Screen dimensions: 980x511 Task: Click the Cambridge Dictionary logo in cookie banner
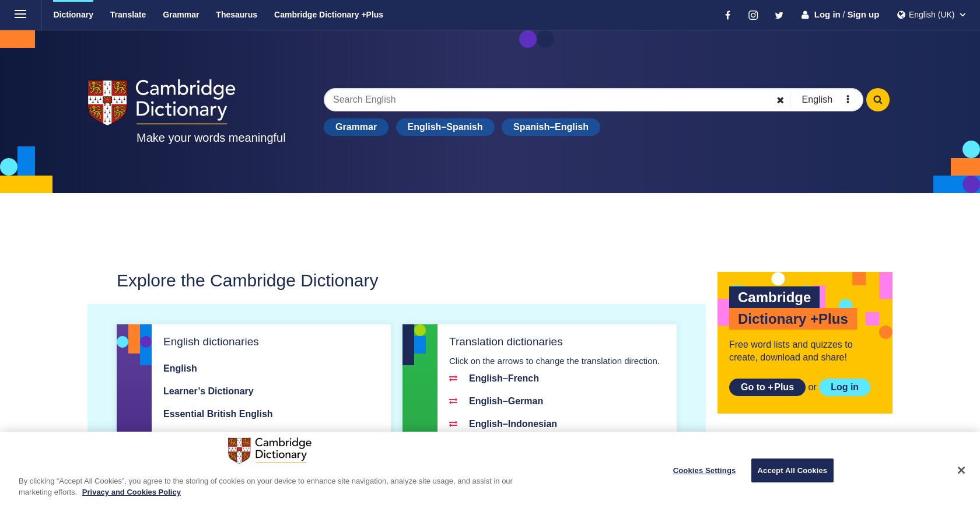269,450
